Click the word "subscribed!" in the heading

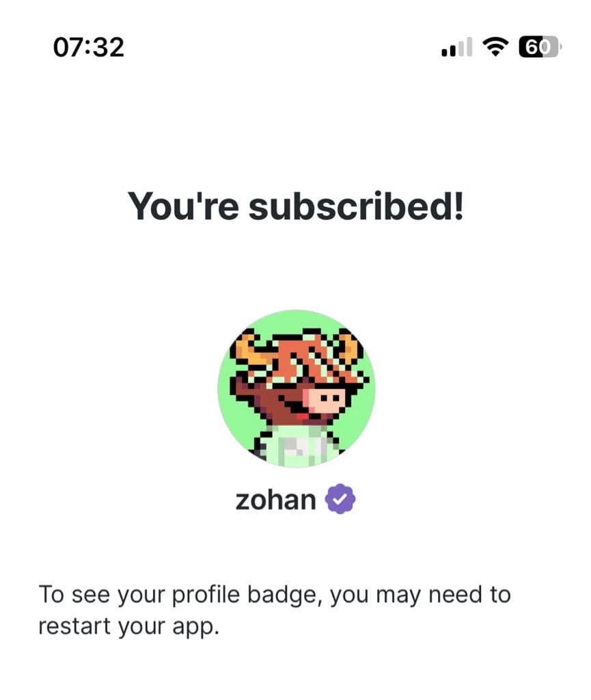coord(356,204)
